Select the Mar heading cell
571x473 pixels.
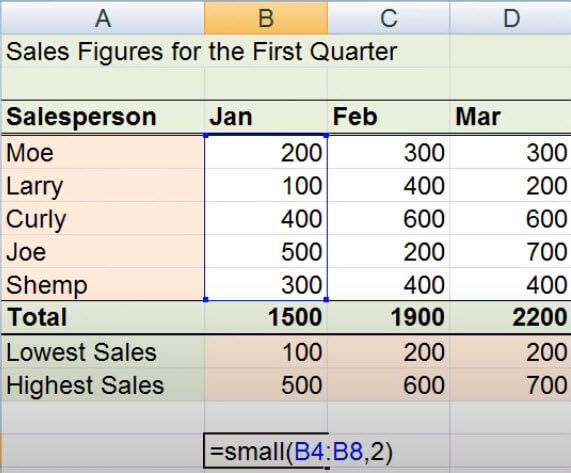[511, 117]
